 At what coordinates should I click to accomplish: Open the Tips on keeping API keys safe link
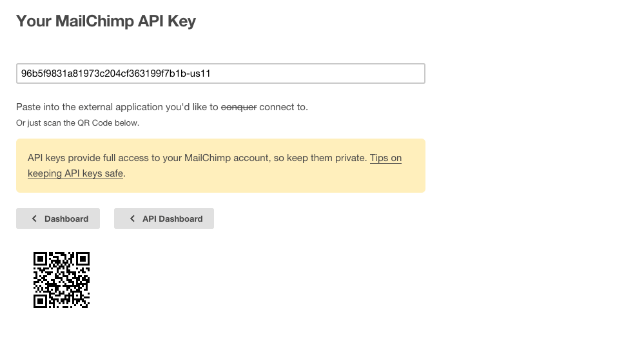385,158
